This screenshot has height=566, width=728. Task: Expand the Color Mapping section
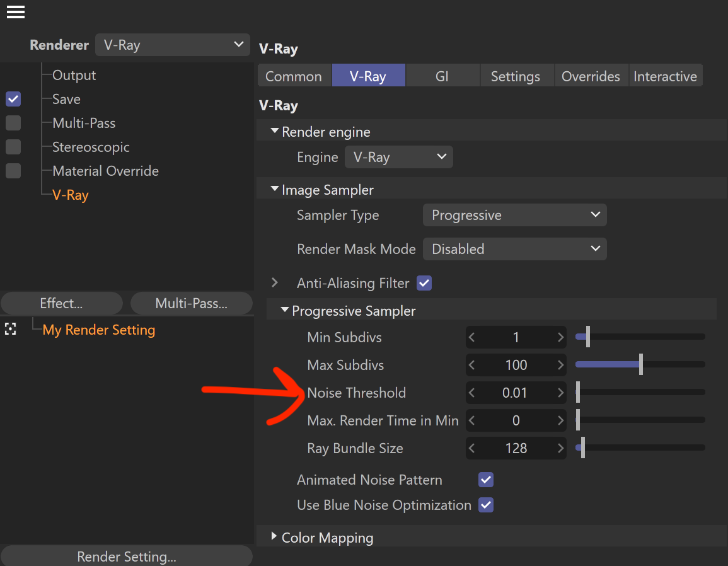click(274, 536)
